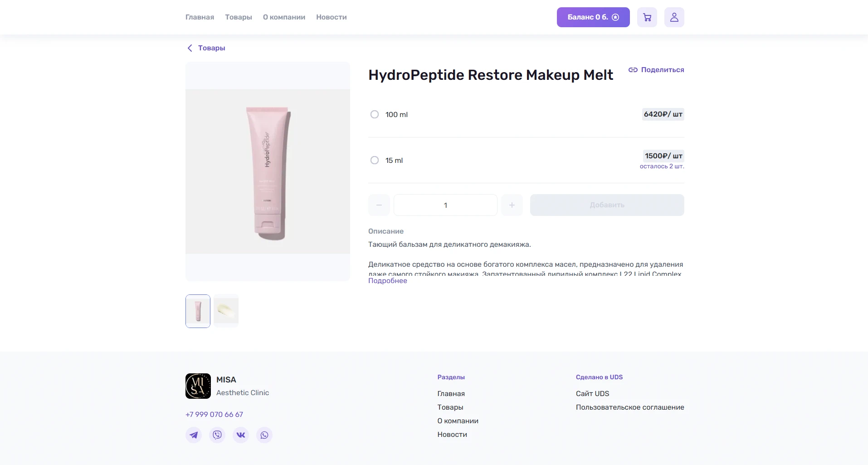This screenshot has height=465, width=868.
Task: Open Пользовательское соглашение link
Action: pos(630,407)
